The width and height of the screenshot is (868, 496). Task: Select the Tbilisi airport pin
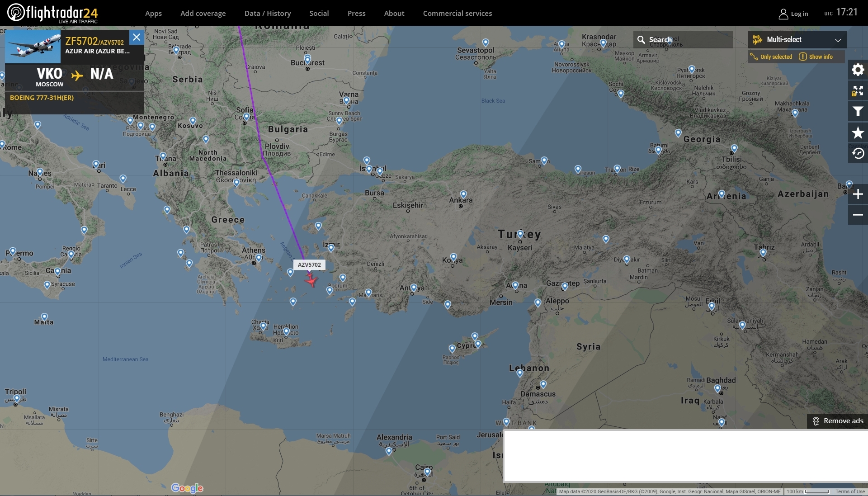(734, 148)
